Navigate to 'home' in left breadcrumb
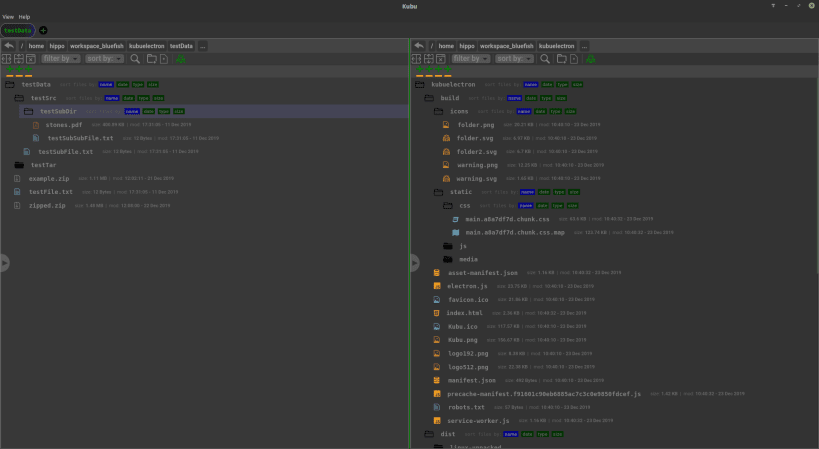Screen dimensions: 819x449 [x=36, y=46]
